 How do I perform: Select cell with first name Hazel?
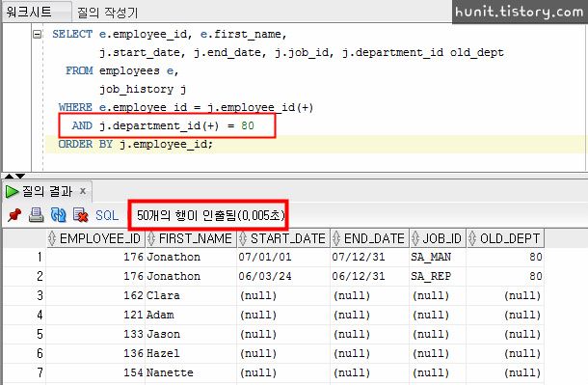(x=191, y=353)
